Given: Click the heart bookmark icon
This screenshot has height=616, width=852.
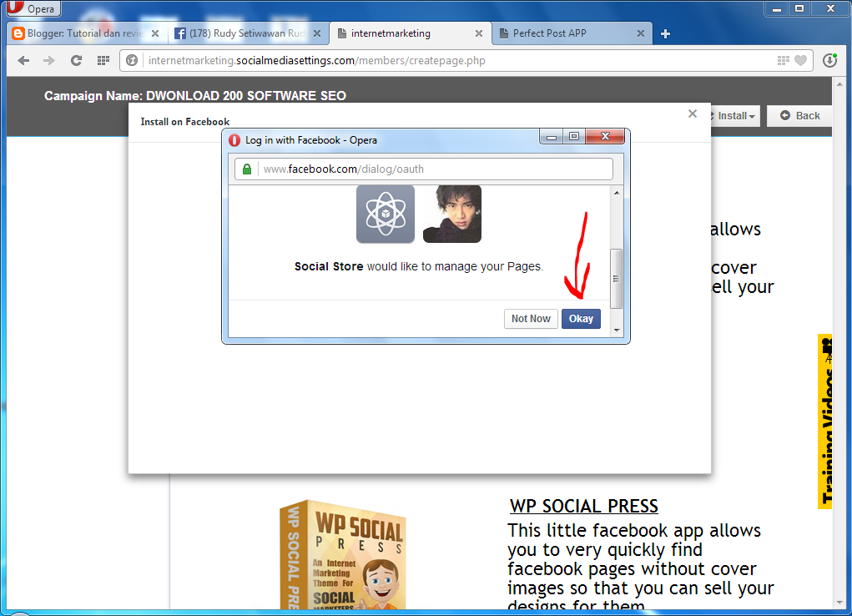Looking at the screenshot, I should [800, 60].
